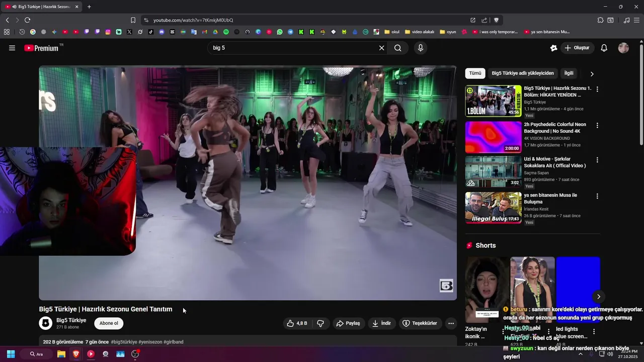Advance the Shorts shelf with next arrow
The height and width of the screenshot is (362, 644).
click(x=598, y=297)
